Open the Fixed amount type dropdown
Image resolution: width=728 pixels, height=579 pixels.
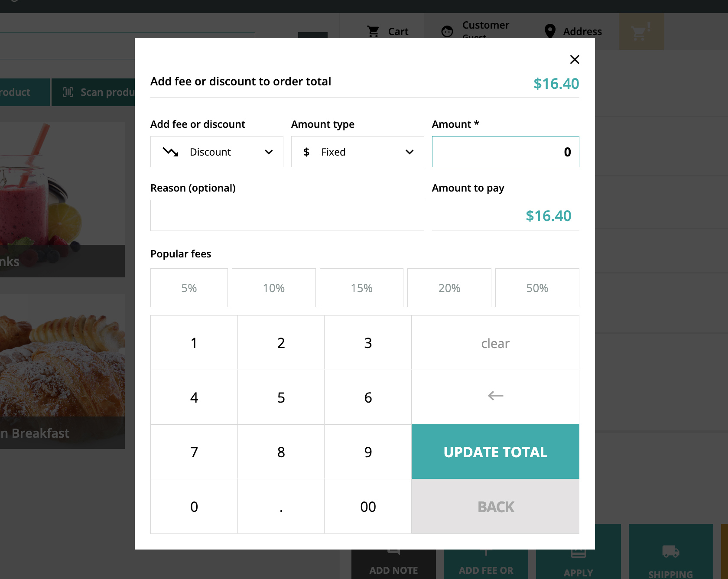357,152
